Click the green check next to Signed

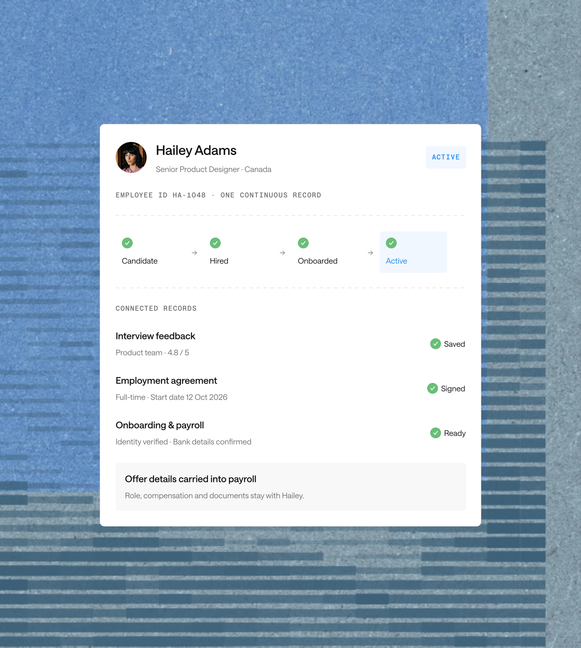(x=433, y=388)
